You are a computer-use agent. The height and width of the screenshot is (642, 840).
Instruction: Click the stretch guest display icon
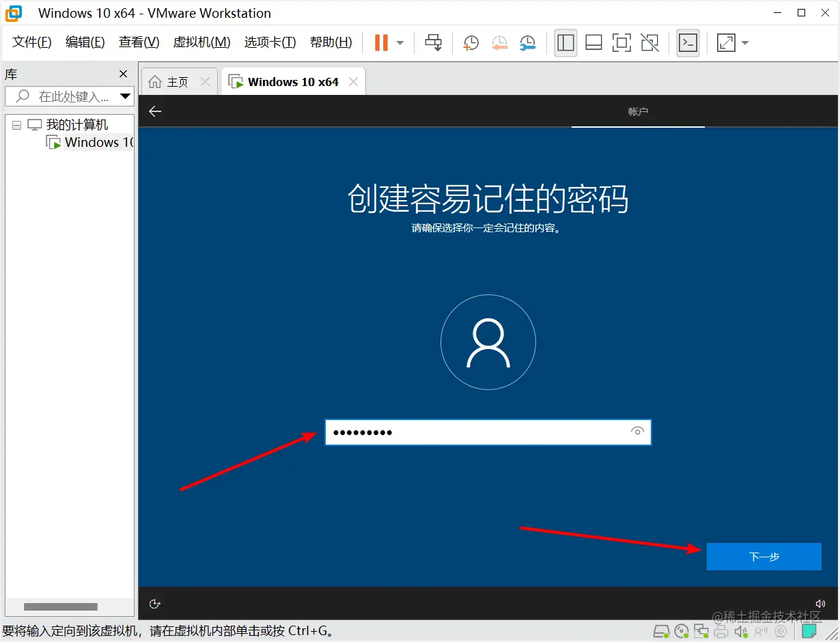(x=726, y=42)
